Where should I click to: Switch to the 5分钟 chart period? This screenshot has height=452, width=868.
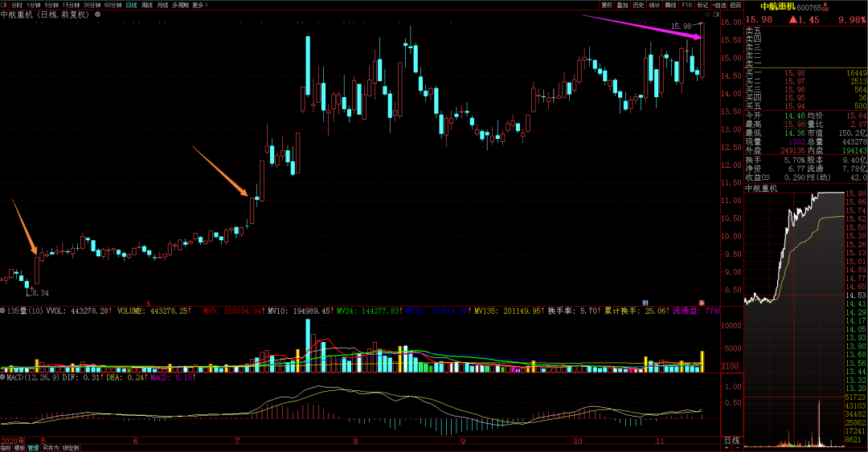pos(51,5)
